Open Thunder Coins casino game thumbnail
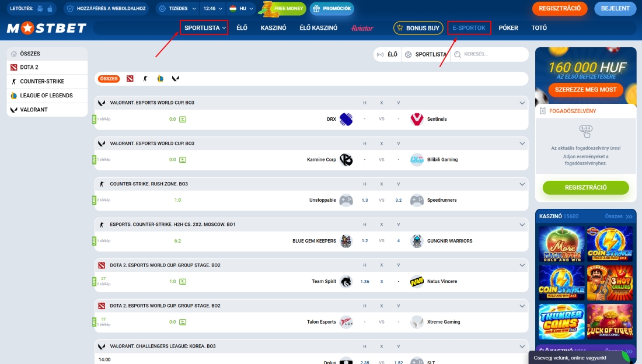 pos(561,322)
